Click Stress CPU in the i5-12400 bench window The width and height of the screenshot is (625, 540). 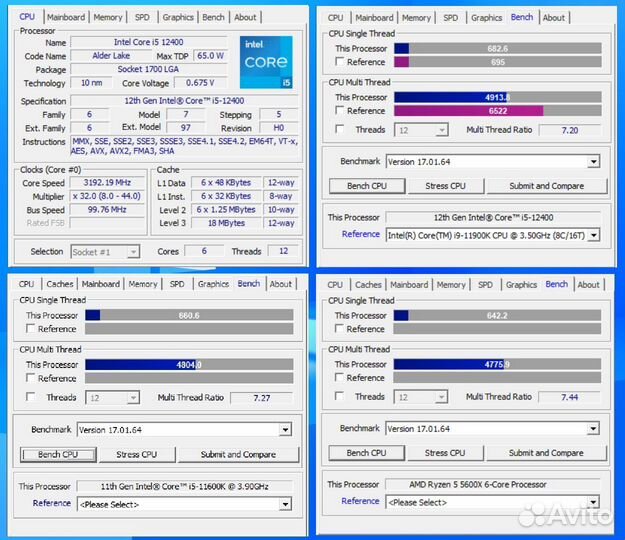[446, 186]
